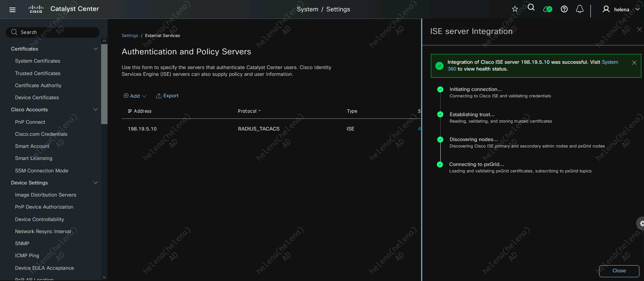Screen dimensions: 644x281
Task: Open the notifications bell
Action: (x=580, y=9)
